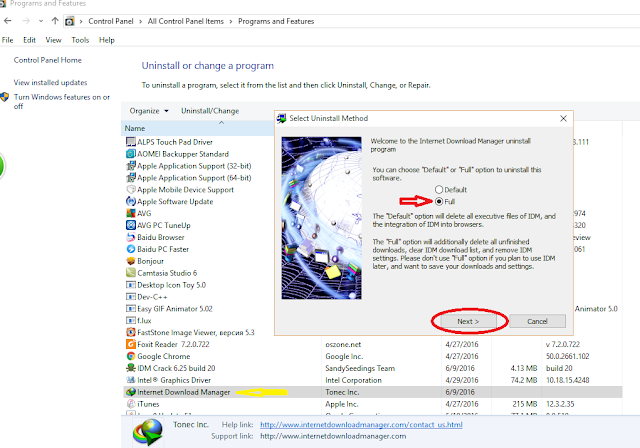Click the Tonec Inc. publisher cell
Image resolution: width=640 pixels, height=448 pixels.
point(342,392)
